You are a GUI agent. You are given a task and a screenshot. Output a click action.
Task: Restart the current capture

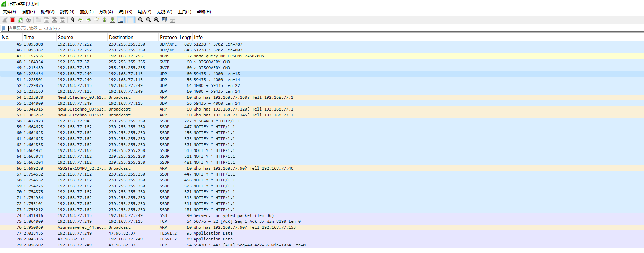(x=20, y=20)
